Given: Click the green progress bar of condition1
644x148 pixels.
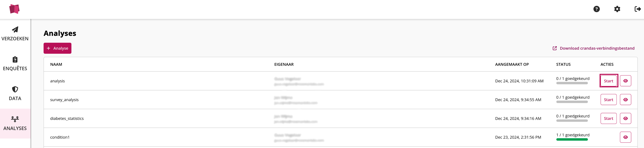Looking at the screenshot, I should coord(572,140).
